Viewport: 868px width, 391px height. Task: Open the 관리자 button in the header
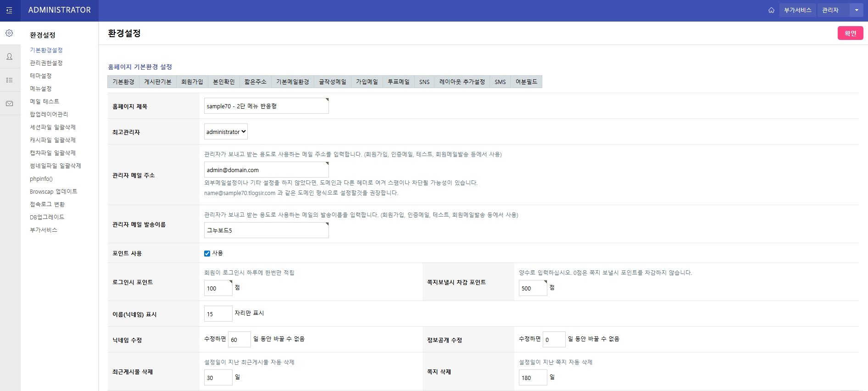(830, 10)
